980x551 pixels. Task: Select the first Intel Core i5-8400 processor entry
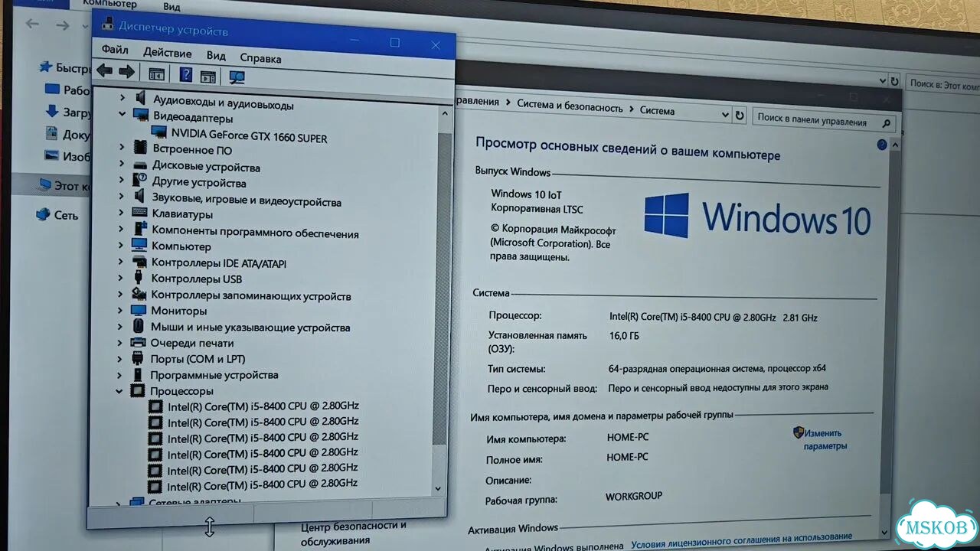pos(263,406)
